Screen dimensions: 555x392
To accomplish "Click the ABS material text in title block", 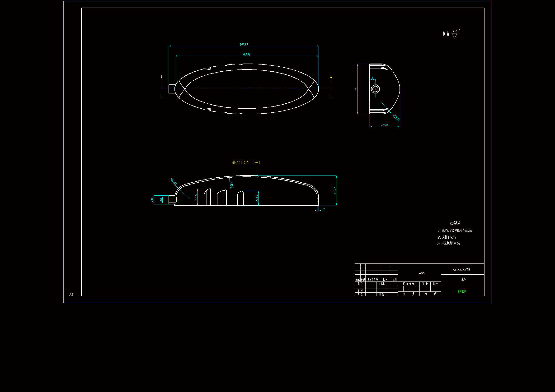I will (x=422, y=273).
